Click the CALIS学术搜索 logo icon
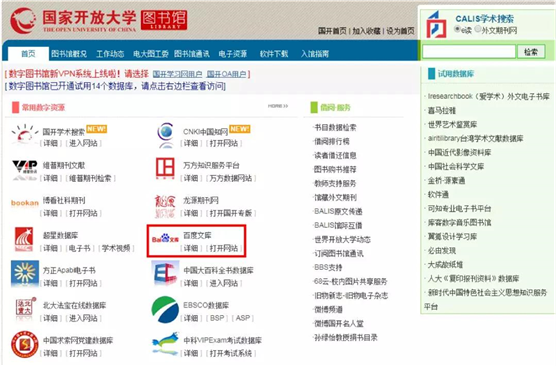This screenshot has height=366, width=556. point(436,24)
